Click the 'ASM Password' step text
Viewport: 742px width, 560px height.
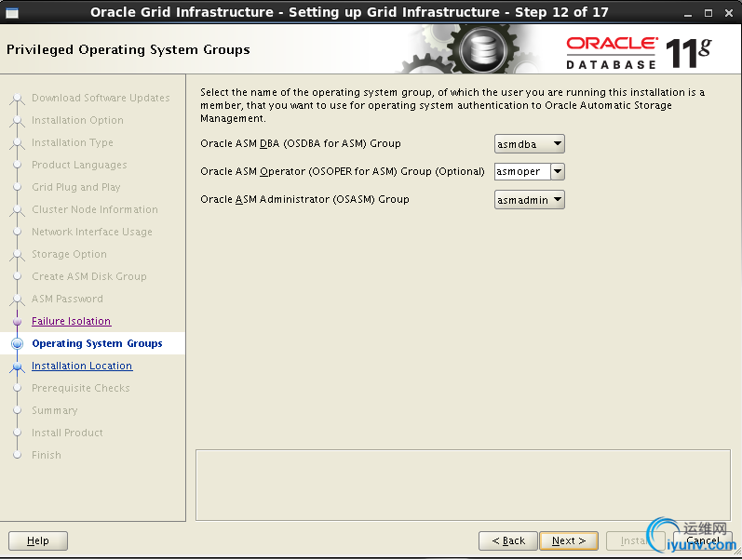click(67, 299)
